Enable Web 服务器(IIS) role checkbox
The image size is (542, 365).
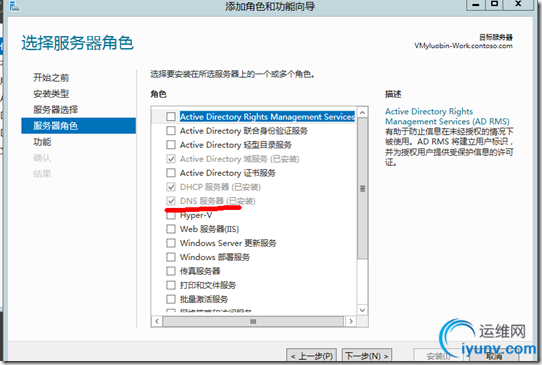pos(171,229)
